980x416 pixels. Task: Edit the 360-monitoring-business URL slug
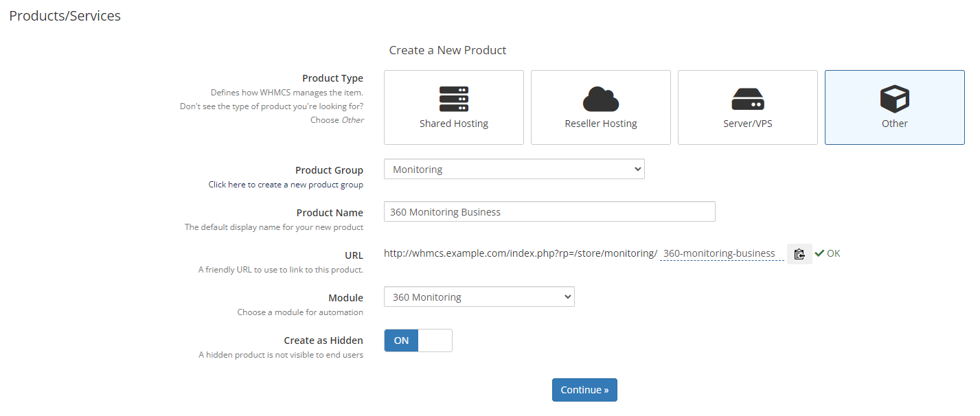coord(722,253)
